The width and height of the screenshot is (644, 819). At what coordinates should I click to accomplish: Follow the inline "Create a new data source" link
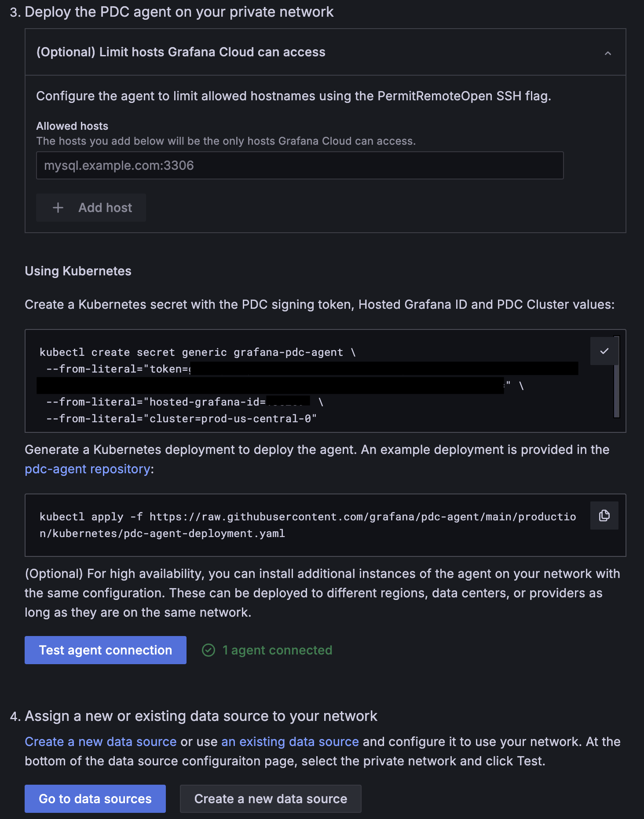pyautogui.click(x=101, y=742)
